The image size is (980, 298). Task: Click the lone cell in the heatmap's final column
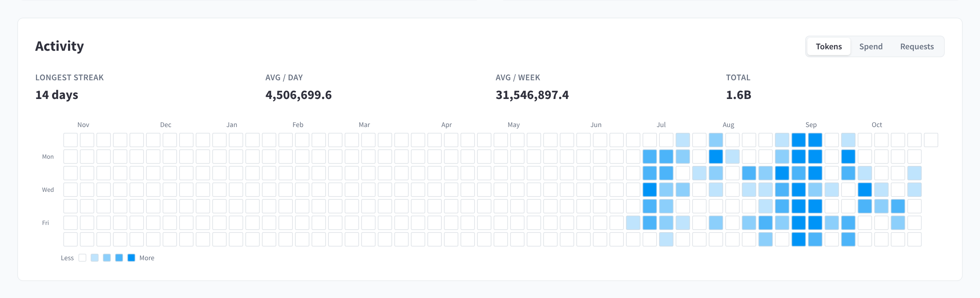pos(931,140)
